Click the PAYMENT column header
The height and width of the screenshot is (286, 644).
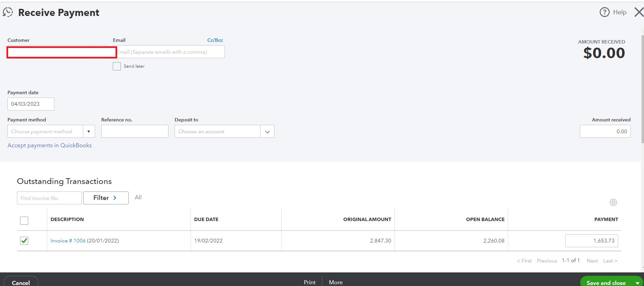606,219
